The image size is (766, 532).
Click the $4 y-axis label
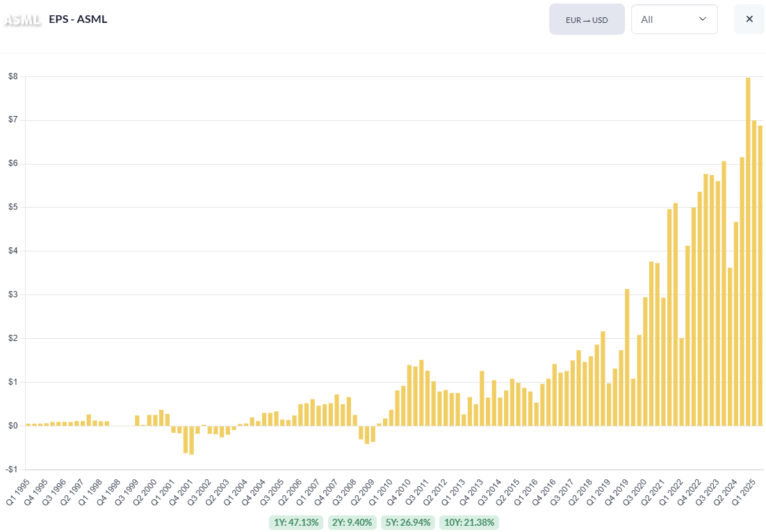click(x=13, y=251)
